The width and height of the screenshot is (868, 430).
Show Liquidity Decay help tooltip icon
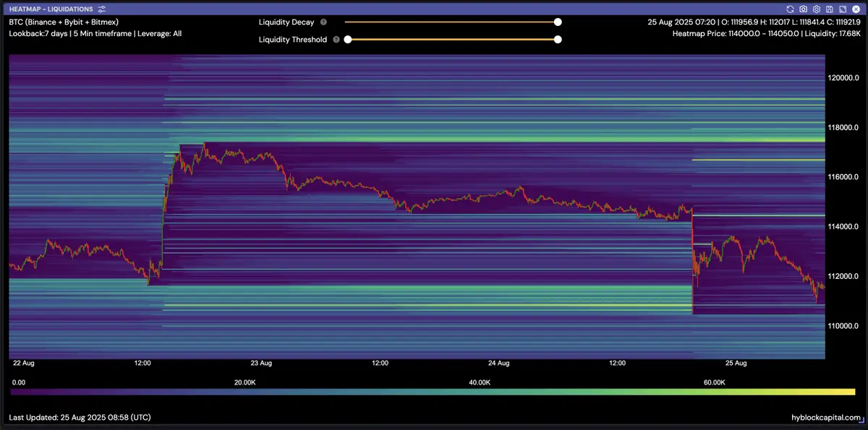click(x=323, y=22)
